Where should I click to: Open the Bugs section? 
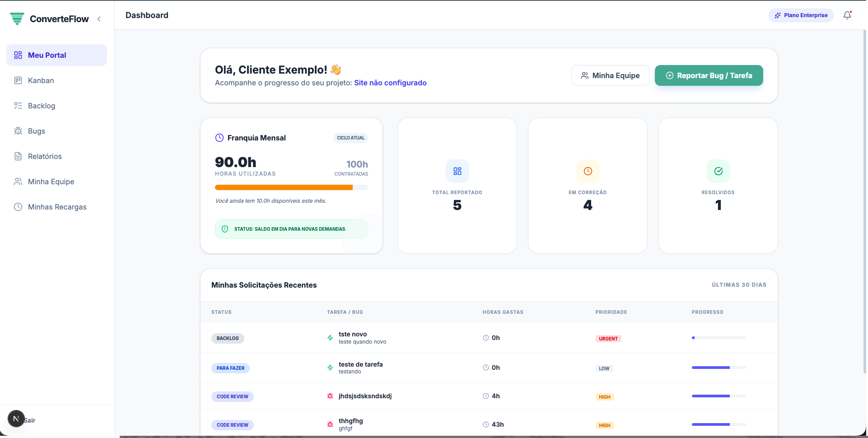coord(36,131)
